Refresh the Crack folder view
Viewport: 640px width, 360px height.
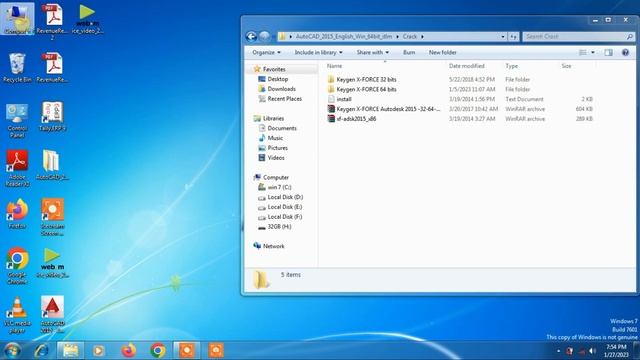pos(513,37)
